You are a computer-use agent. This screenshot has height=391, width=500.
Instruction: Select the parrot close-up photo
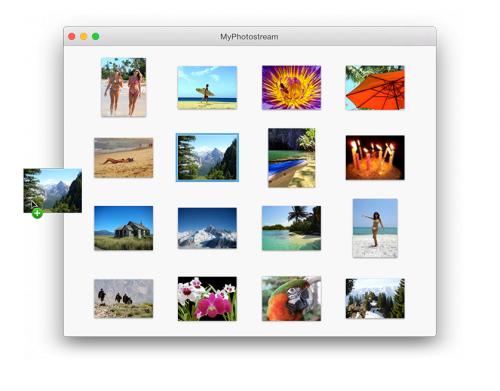[x=291, y=299]
